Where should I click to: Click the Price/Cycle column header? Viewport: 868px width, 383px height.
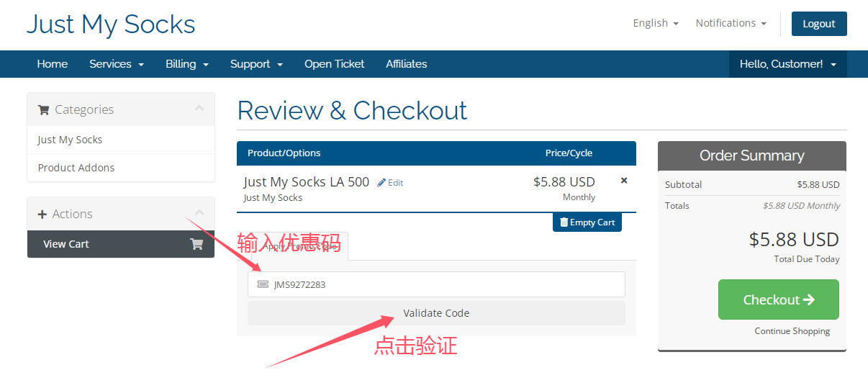(x=569, y=153)
